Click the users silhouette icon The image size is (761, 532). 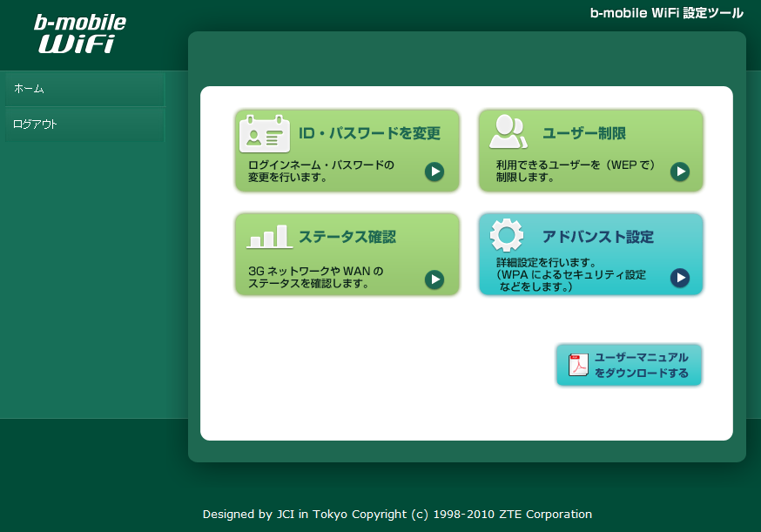(x=508, y=131)
